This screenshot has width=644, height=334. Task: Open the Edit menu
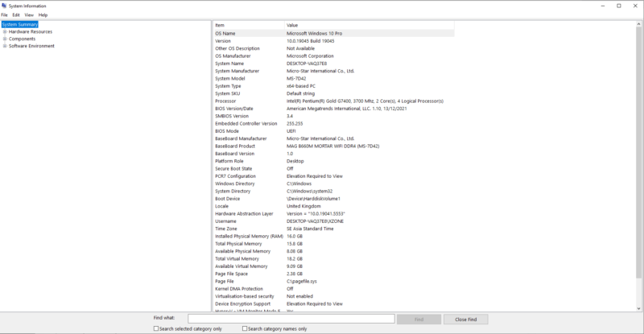coord(16,14)
